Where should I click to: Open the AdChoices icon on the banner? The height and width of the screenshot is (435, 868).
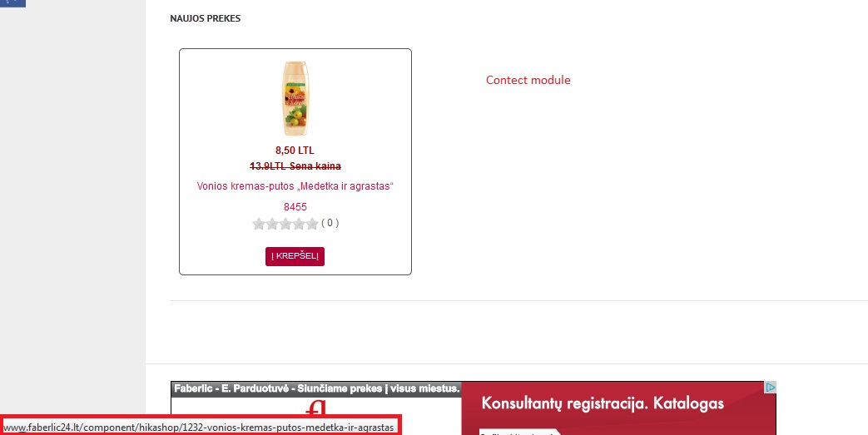(x=770, y=387)
